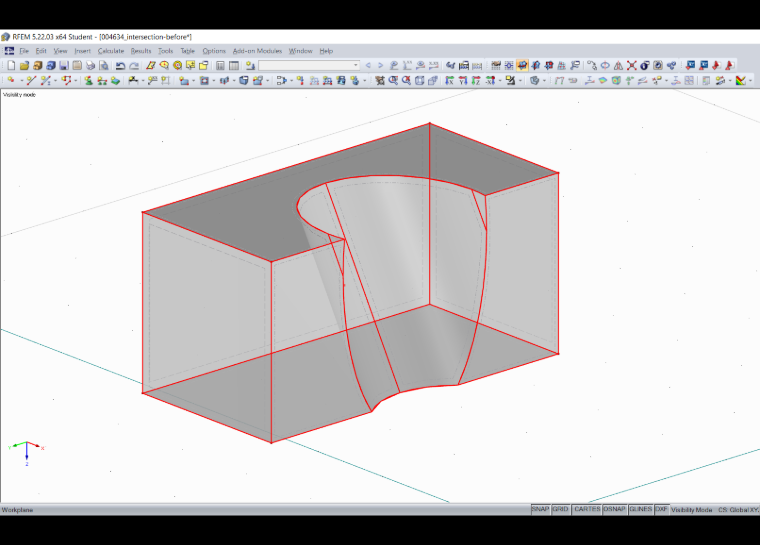Screen dimensions: 760x545
Task: Open the load case combo box
Action: pos(309,65)
